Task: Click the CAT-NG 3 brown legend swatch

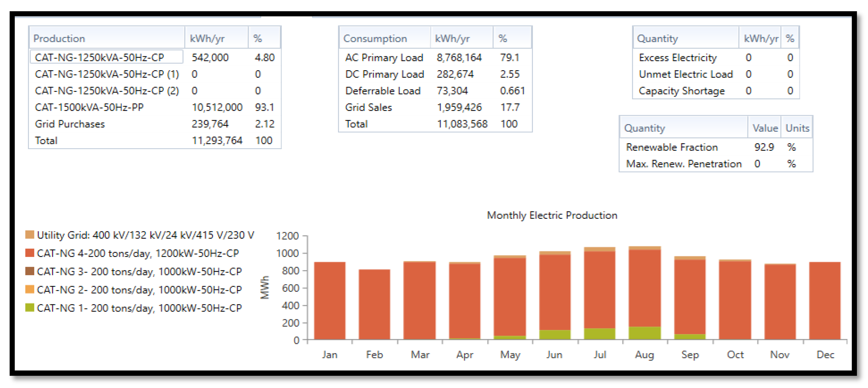Action: (x=30, y=271)
